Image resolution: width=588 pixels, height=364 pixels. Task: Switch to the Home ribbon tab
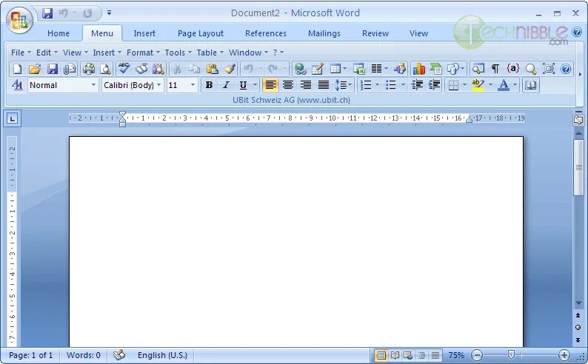tap(58, 33)
